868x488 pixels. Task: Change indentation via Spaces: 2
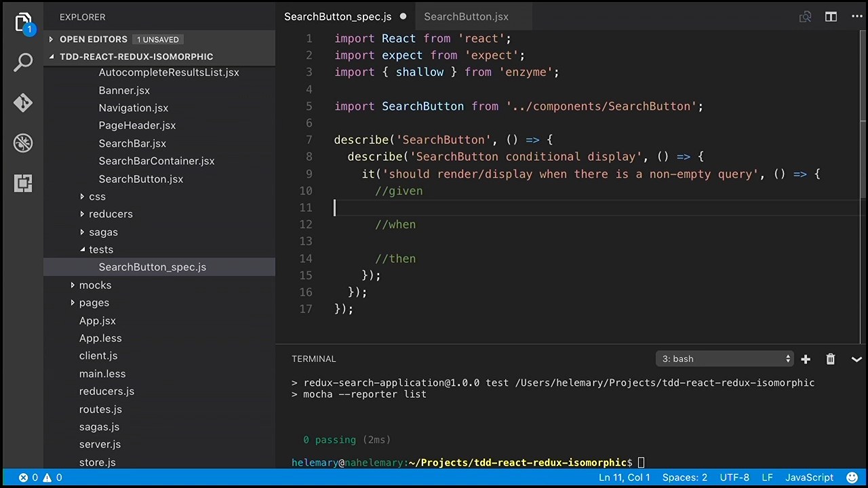click(x=685, y=478)
